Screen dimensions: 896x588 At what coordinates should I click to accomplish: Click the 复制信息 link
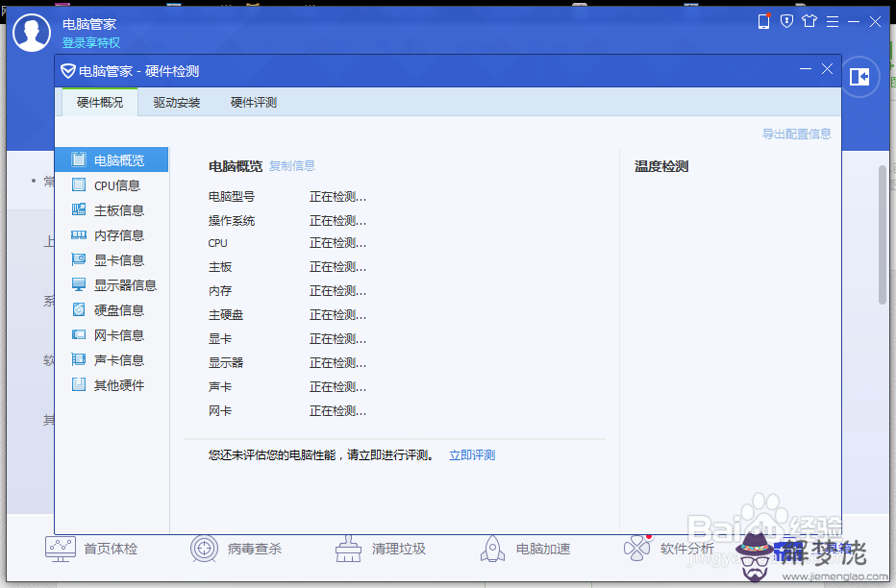coord(292,165)
